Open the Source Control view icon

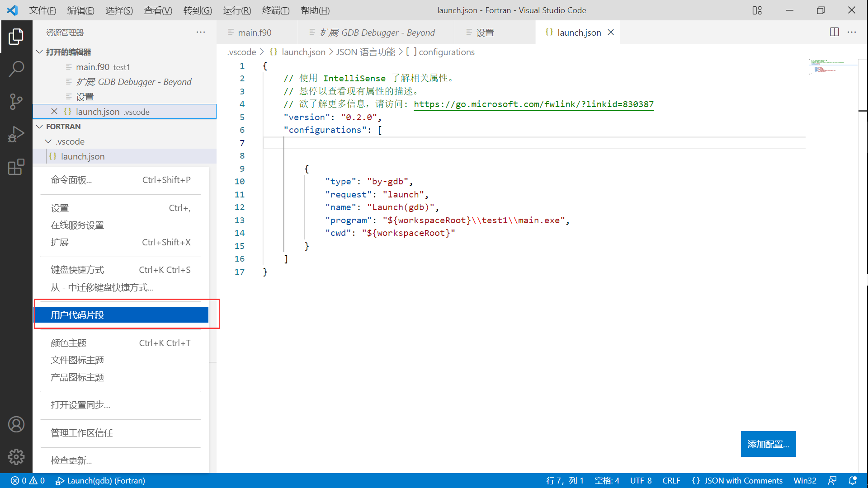click(x=16, y=102)
